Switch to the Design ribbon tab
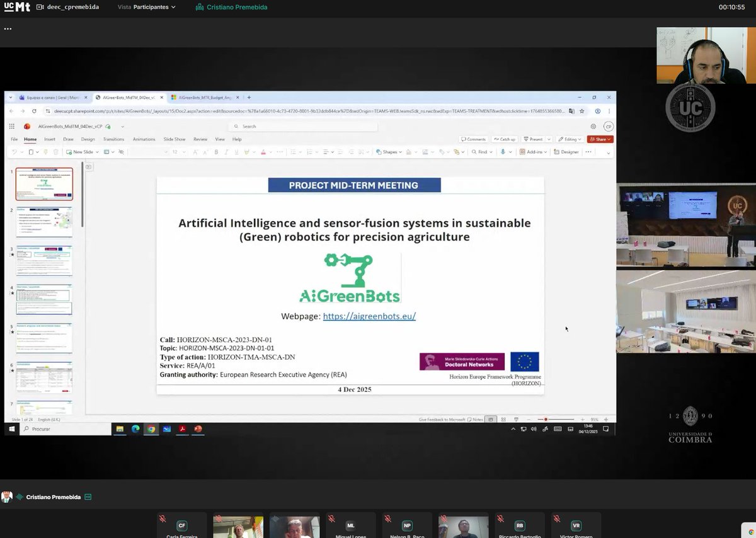This screenshot has height=538, width=756. pyautogui.click(x=88, y=139)
